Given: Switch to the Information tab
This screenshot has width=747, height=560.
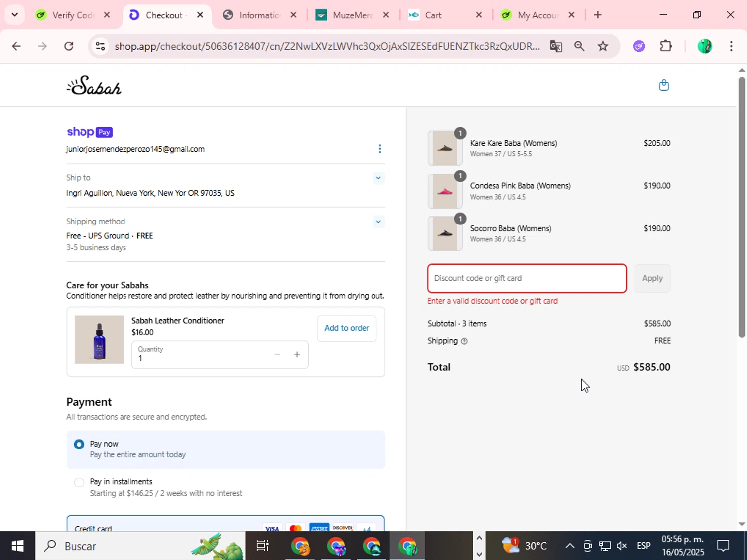Looking at the screenshot, I should tap(259, 15).
